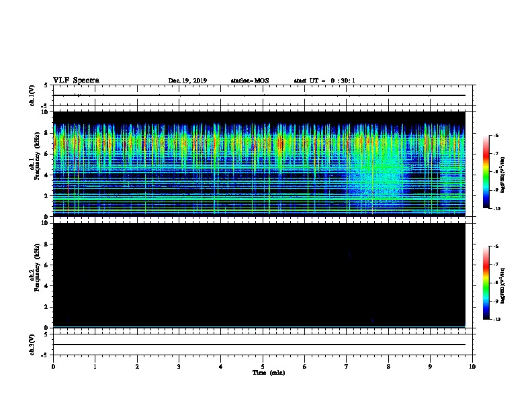Image resolution: width=532 pixels, height=411 pixels.
Task: Click the "station=MOS" header label
Action: click(250, 81)
